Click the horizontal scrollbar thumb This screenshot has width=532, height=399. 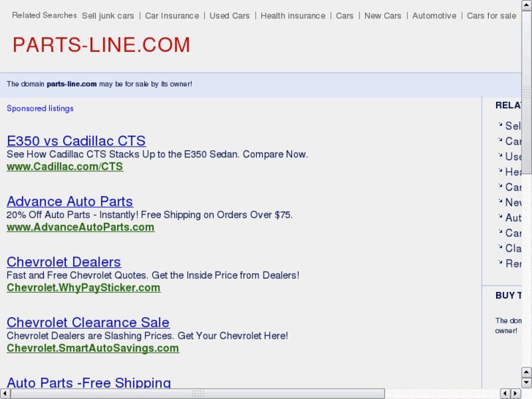198,393
